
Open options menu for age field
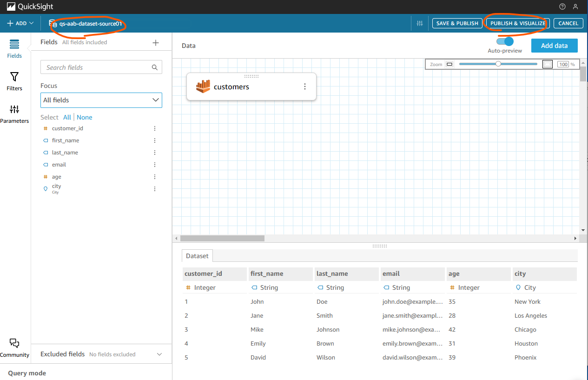[155, 177]
